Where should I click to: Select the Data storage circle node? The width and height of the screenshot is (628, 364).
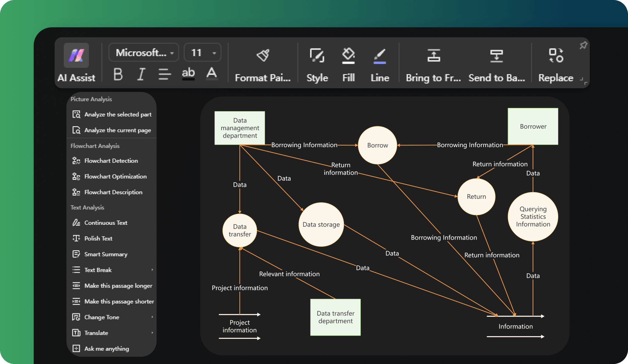[x=321, y=224]
